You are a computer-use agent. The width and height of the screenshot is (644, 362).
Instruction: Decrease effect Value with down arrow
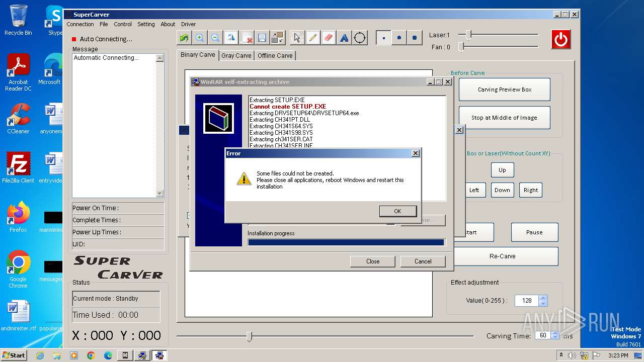tap(542, 304)
